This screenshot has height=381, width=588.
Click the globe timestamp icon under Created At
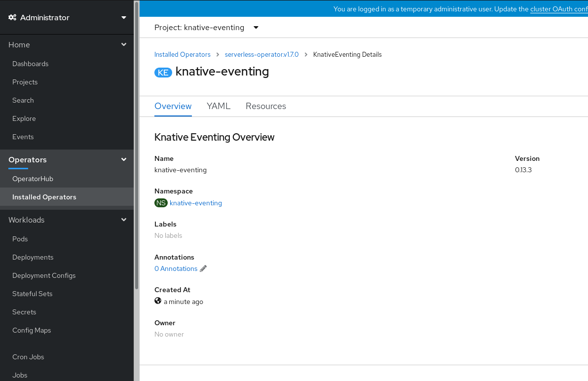coord(157,301)
